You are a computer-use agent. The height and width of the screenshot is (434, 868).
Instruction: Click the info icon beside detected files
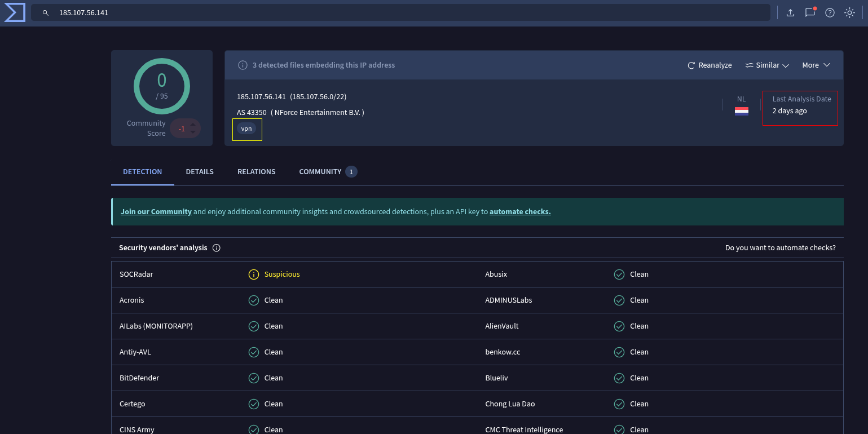pos(243,65)
